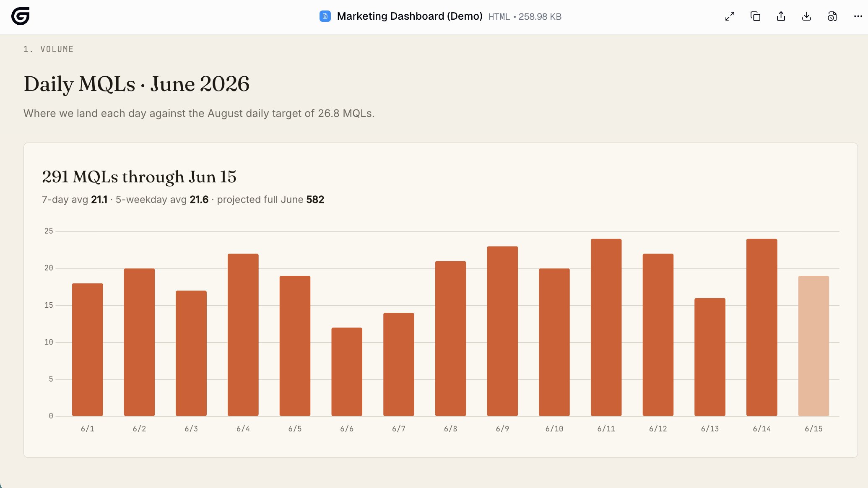
Task: Click the 25 y-axis label
Action: pos(49,231)
